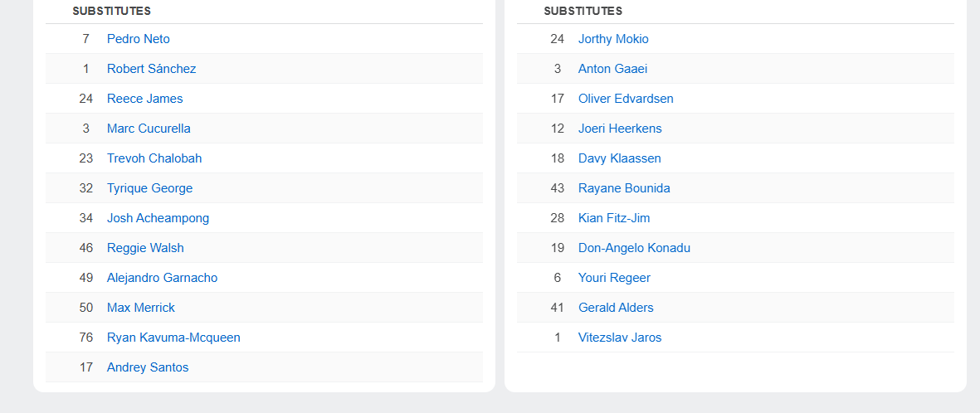Select Reece James from substitutes
The width and height of the screenshot is (980, 413).
tap(144, 99)
